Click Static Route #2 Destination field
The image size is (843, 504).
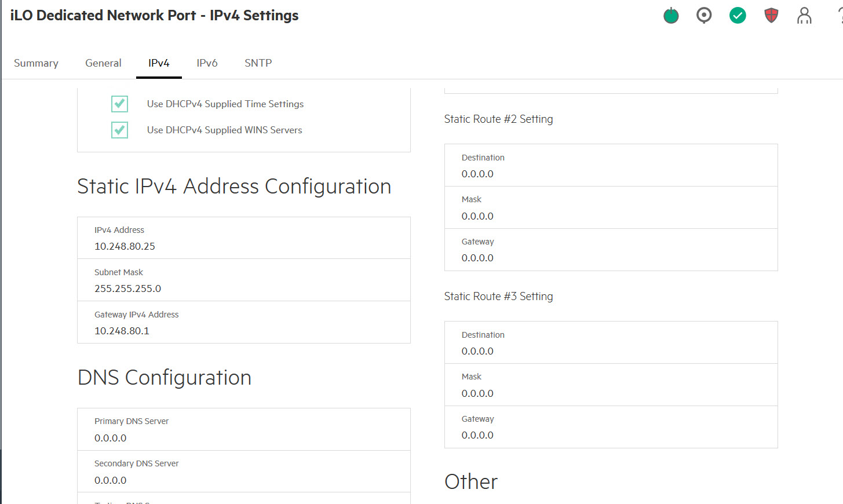point(611,174)
